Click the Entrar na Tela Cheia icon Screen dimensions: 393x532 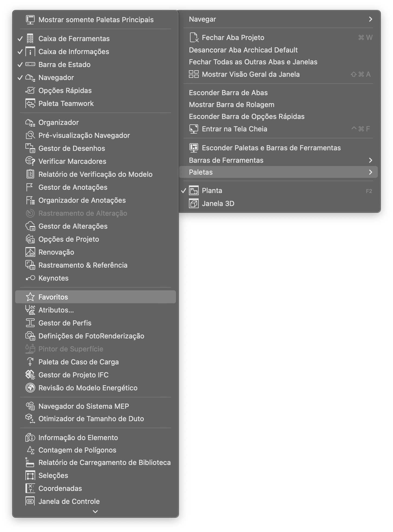point(194,129)
